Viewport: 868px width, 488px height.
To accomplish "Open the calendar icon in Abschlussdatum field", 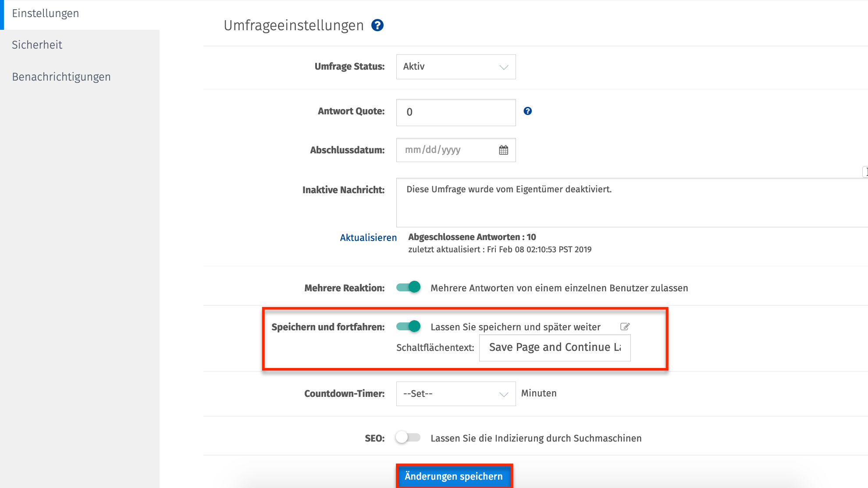I will [x=504, y=150].
